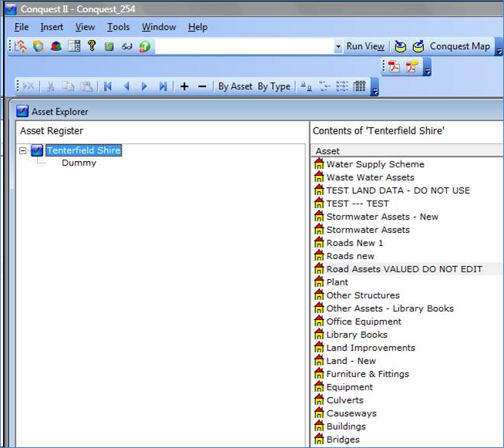Open the View menu
Image resolution: width=504 pixels, height=448 pixels.
tap(86, 27)
